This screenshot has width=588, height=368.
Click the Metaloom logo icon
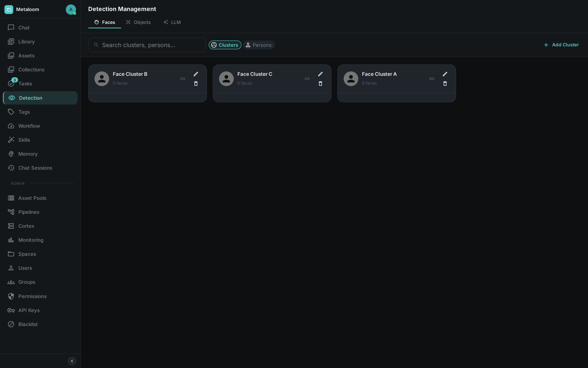(9, 10)
